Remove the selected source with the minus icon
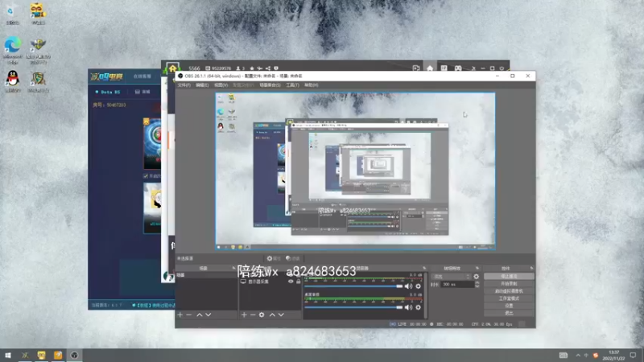Viewport: 644px width, 362px height. 253,315
